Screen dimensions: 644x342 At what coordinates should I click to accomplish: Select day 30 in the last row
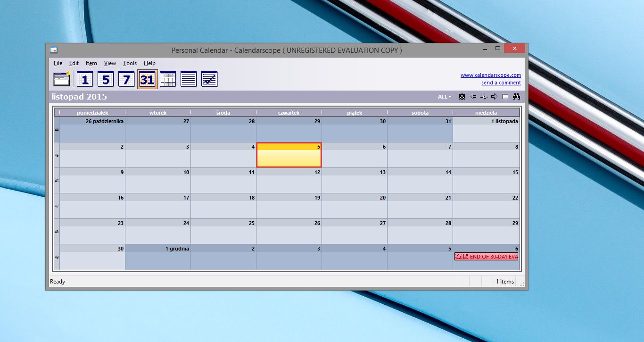(92, 257)
